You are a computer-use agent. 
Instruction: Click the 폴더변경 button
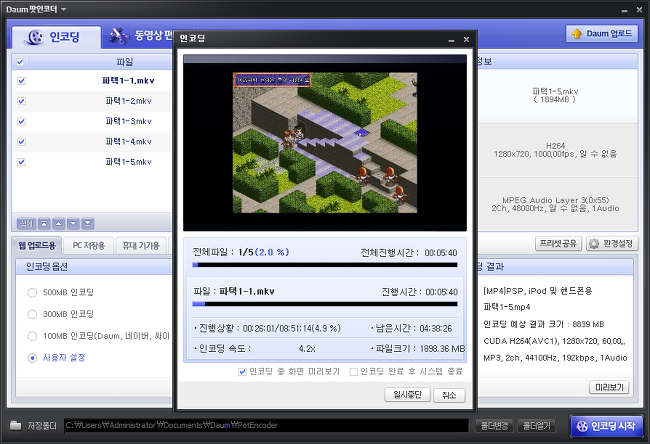(494, 425)
